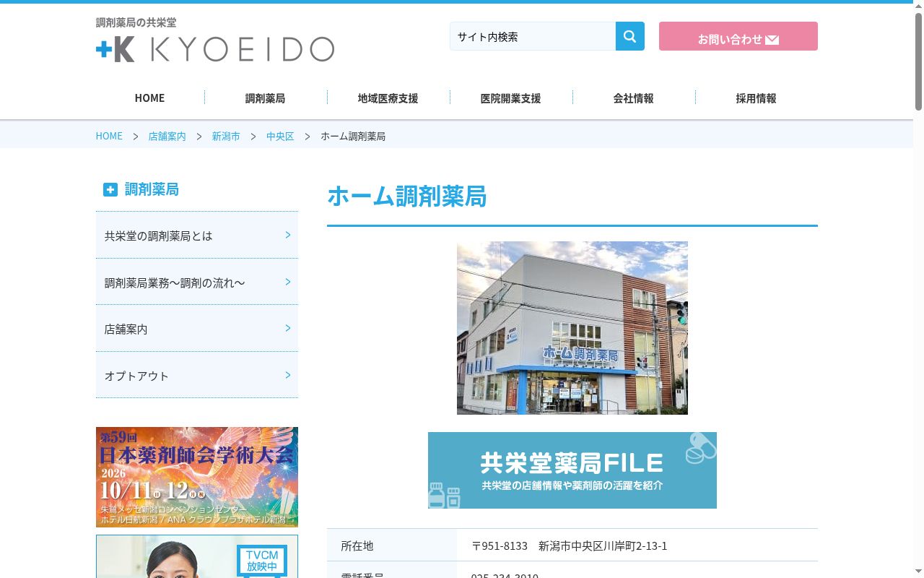Click the 中央区 breadcrumb link
The image size is (924, 578).
coord(280,136)
